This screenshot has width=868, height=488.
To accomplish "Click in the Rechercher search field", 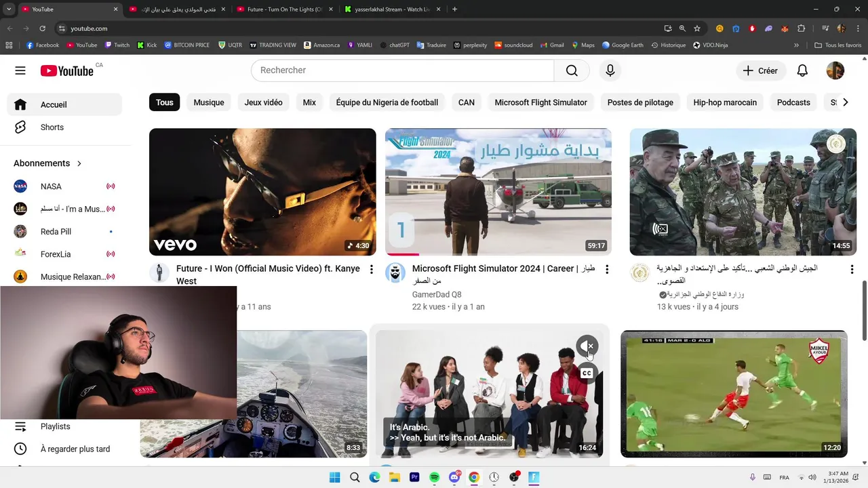I will click(403, 70).
